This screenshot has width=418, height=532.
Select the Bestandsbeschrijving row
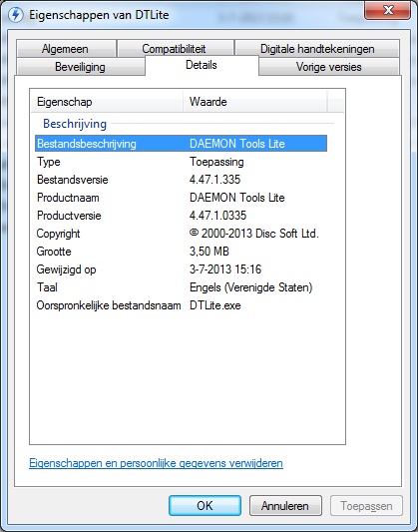point(181,144)
